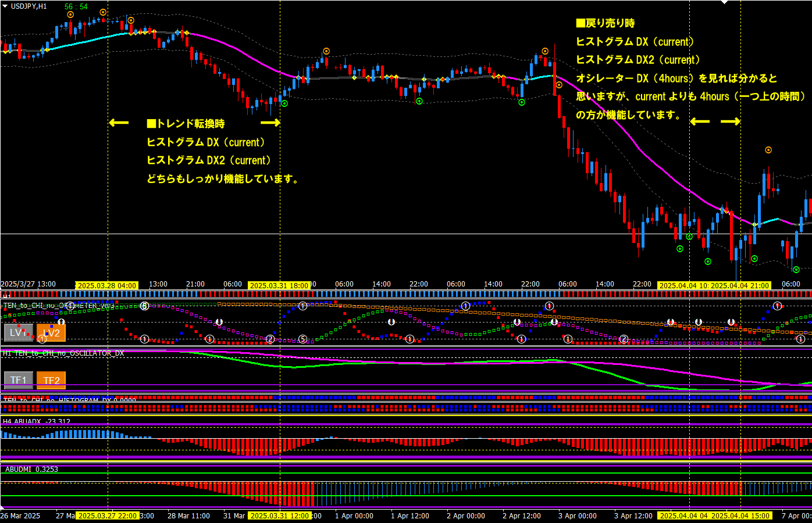Click the orange signal circle above the final price spike

click(x=768, y=150)
